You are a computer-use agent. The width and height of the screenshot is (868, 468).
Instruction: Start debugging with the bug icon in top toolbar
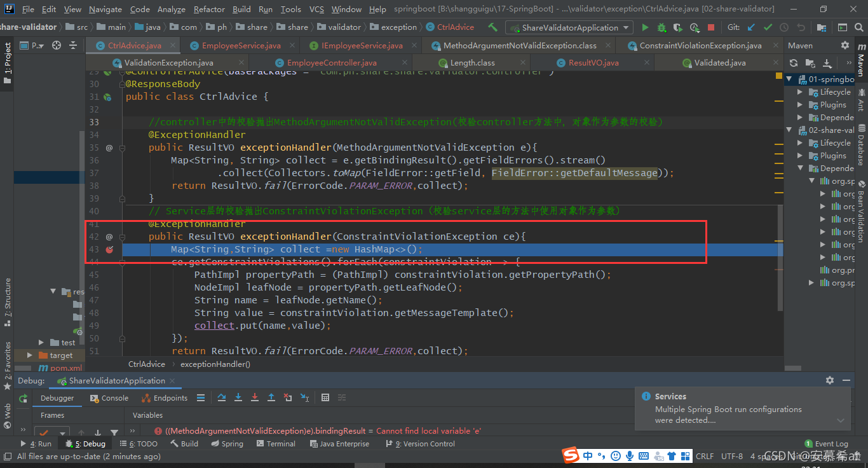pos(661,27)
